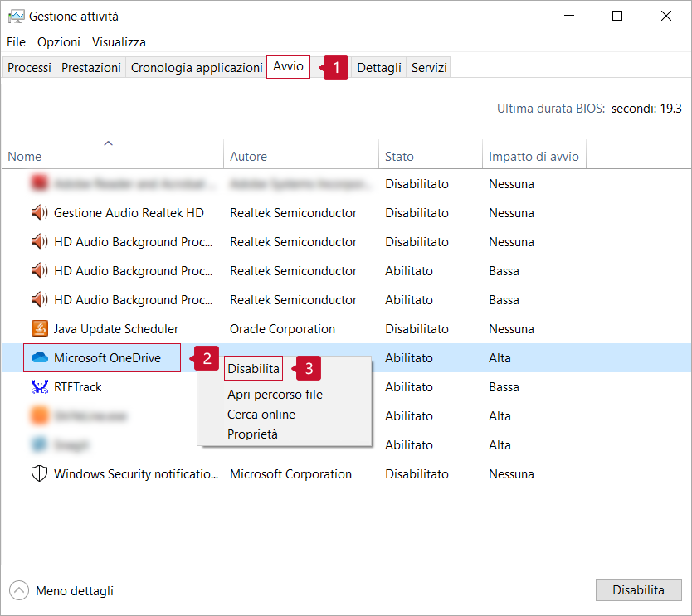
Task: Click the blurred red Adobe icon in first row
Action: click(x=39, y=184)
